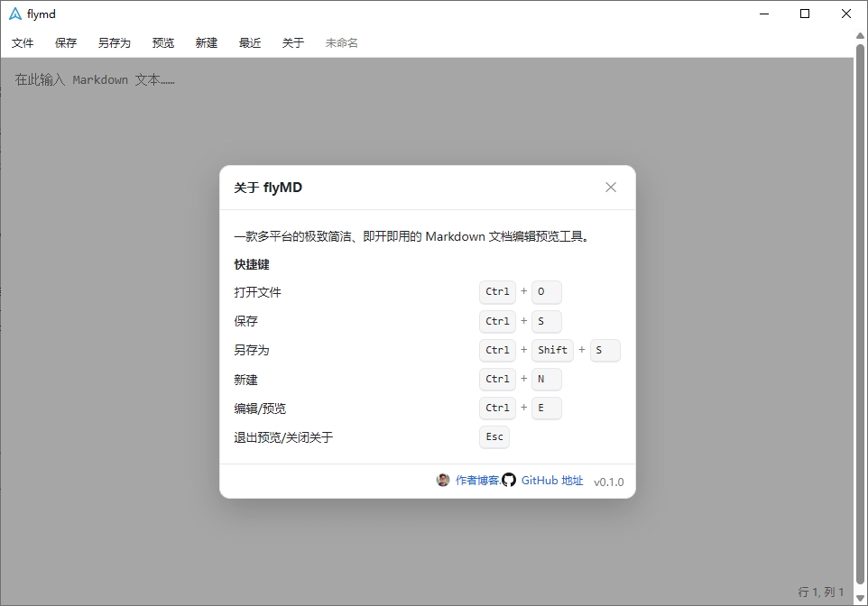Click the author avatar icon in the dialog footer
This screenshot has width=868, height=606.
[443, 481]
